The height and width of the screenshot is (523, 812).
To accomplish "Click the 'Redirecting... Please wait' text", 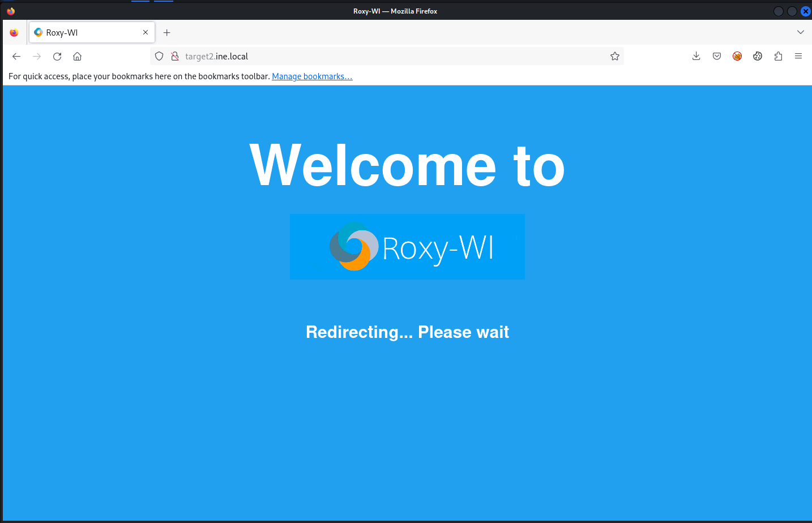I will tap(407, 332).
